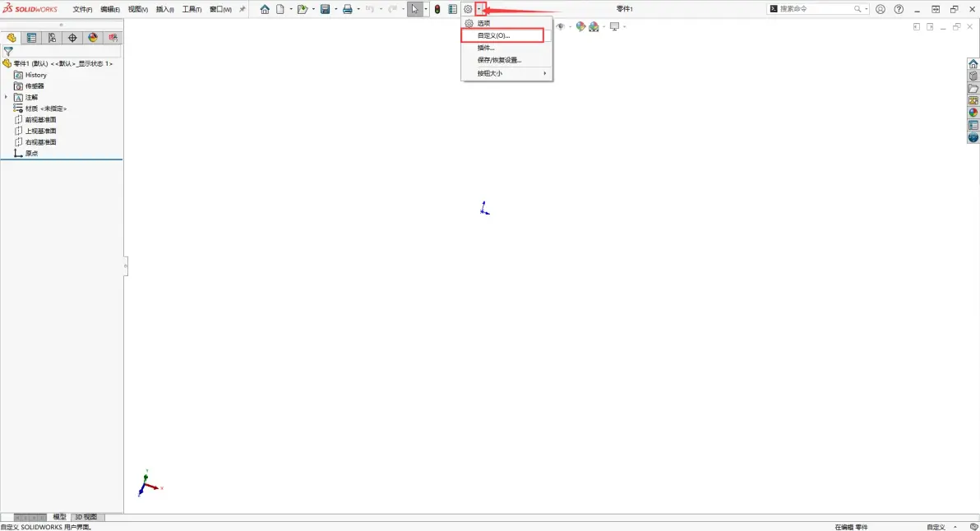Open the 窗口(W) menu

(x=220, y=9)
